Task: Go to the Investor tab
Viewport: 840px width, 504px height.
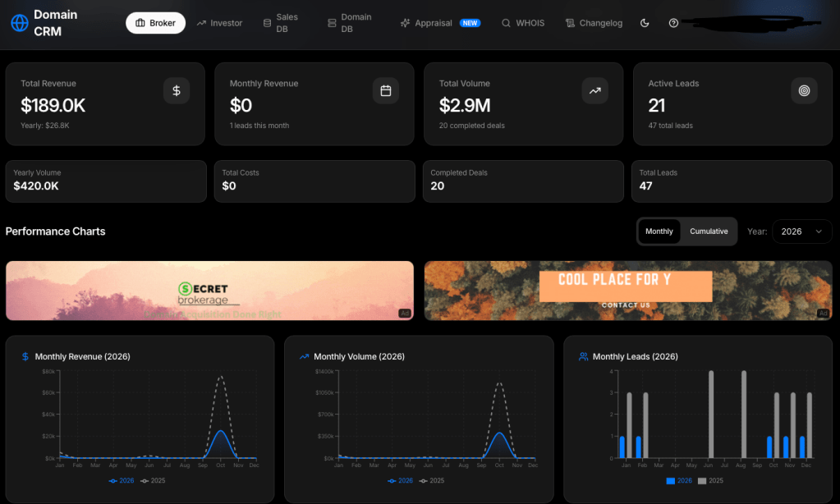Action: [x=219, y=23]
